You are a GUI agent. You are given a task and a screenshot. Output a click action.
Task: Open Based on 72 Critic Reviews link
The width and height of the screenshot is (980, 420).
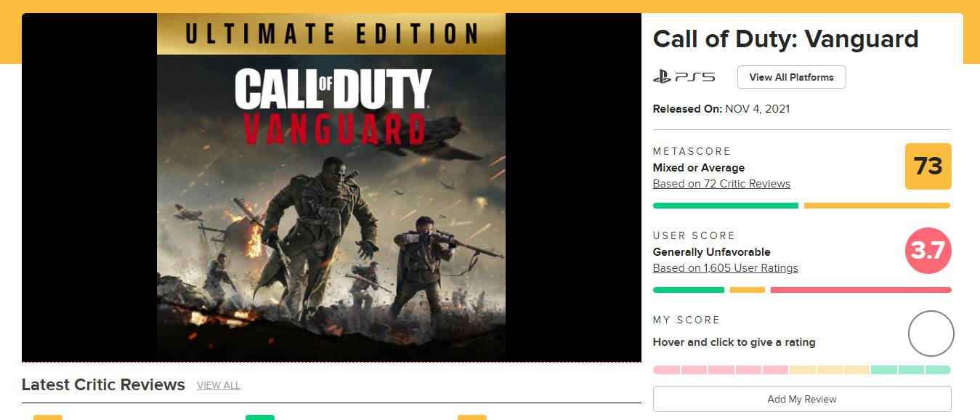(721, 184)
